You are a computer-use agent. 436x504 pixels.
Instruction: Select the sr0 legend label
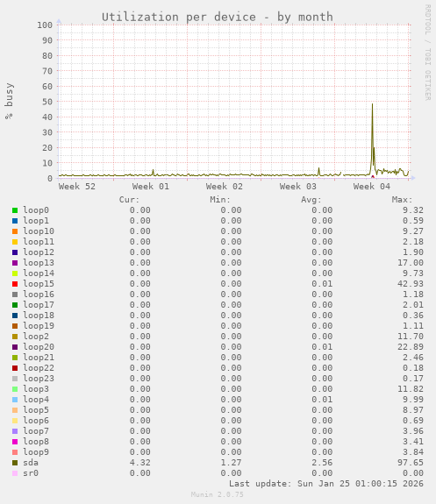pyautogui.click(x=31, y=473)
